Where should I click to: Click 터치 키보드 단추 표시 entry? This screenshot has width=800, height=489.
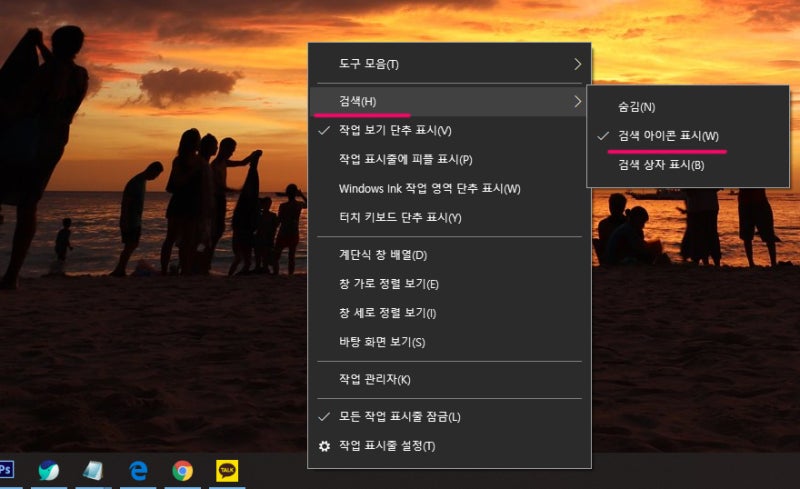449,218
